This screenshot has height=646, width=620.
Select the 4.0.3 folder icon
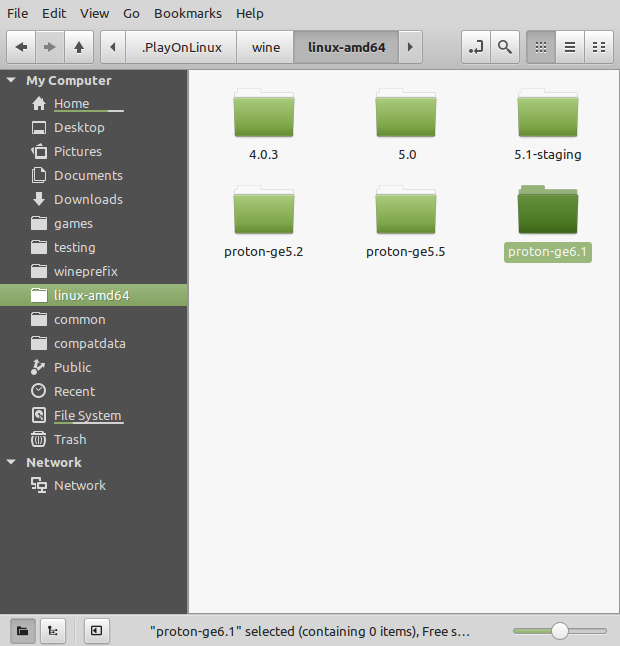(x=264, y=112)
